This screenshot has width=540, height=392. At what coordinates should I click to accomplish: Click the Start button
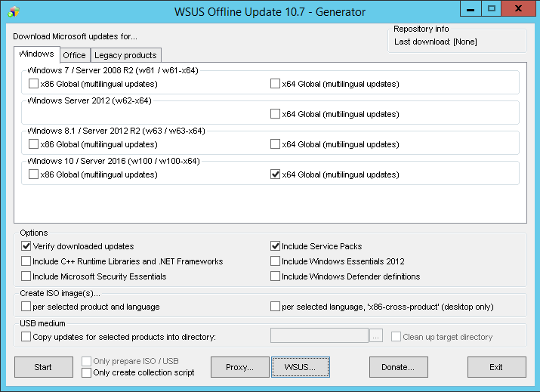pyautogui.click(x=44, y=367)
